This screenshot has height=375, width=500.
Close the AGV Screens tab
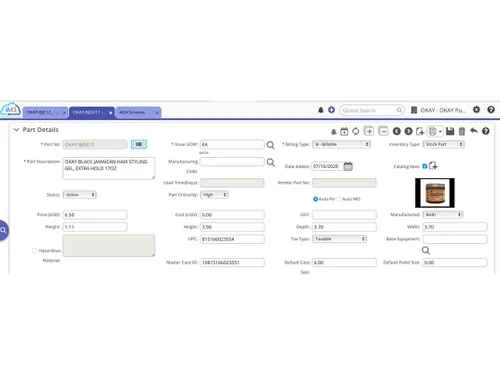(x=157, y=113)
